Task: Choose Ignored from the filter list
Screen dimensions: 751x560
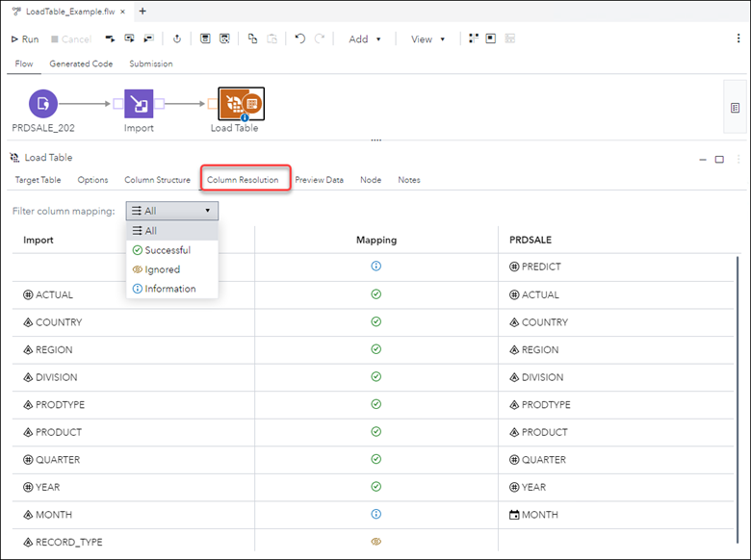Action: (162, 269)
